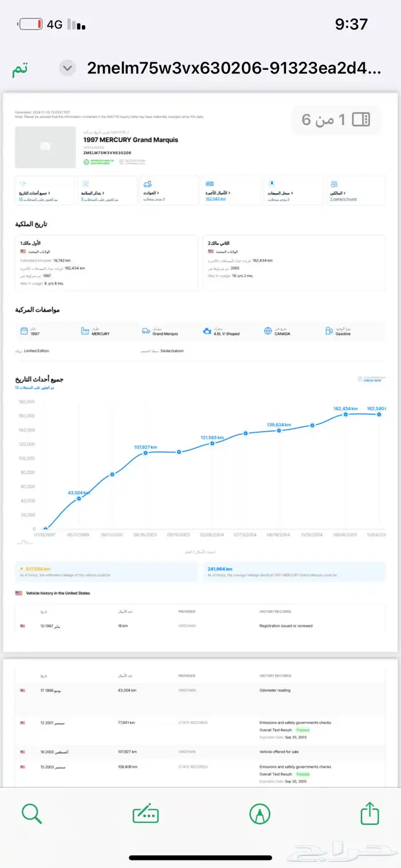Screen dimensions: 401x868
Task: Open the safety recalls card
Action: [107, 190]
